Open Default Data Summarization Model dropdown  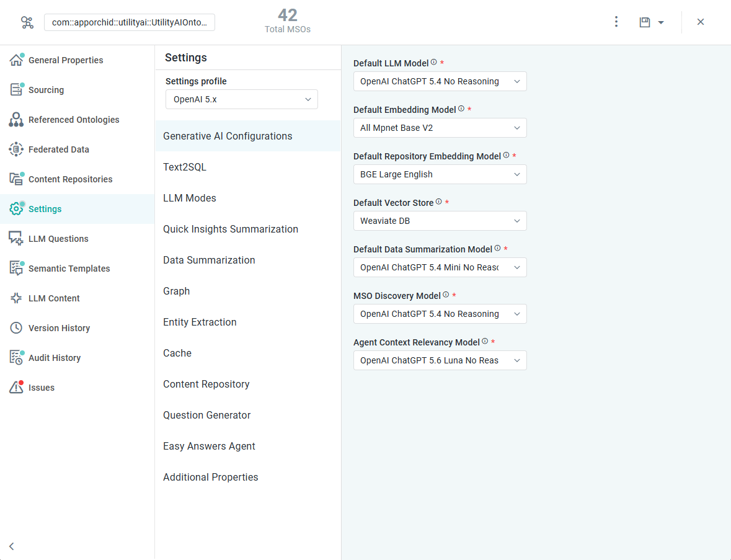[440, 267]
